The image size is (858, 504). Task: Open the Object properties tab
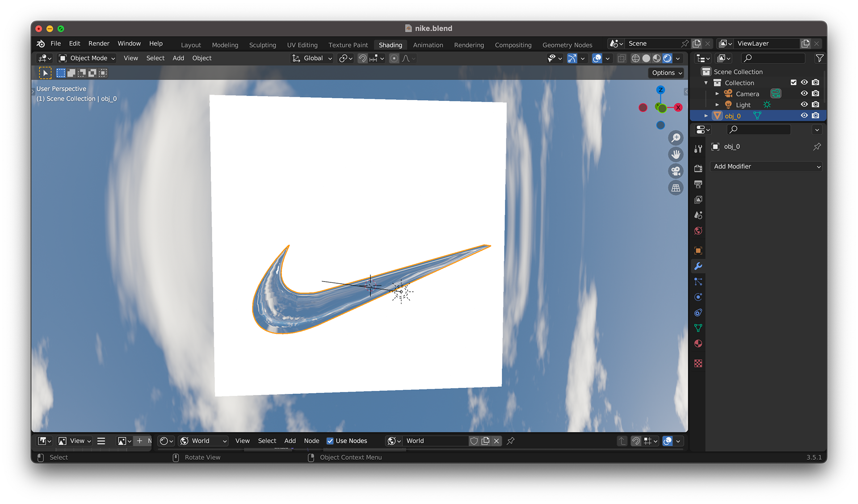pyautogui.click(x=698, y=251)
